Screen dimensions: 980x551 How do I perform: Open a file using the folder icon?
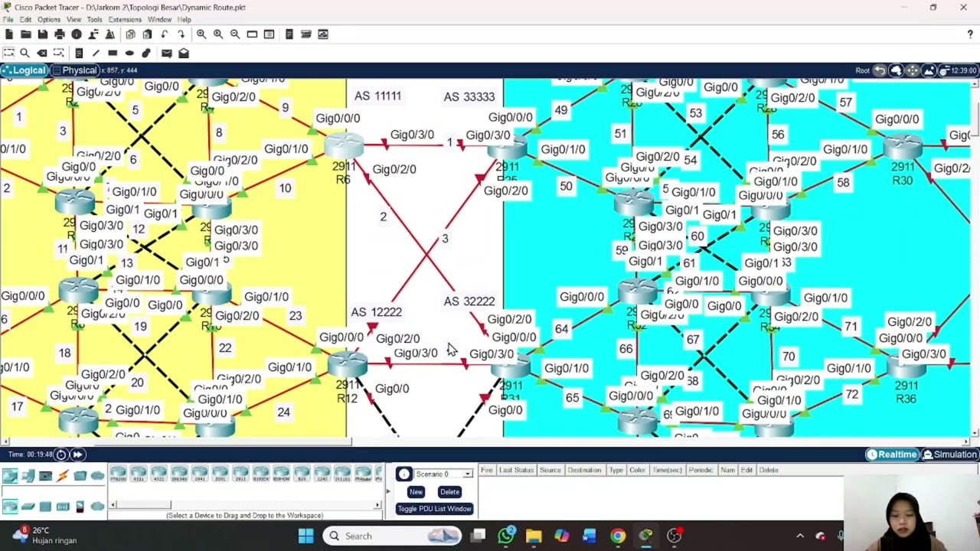25,34
